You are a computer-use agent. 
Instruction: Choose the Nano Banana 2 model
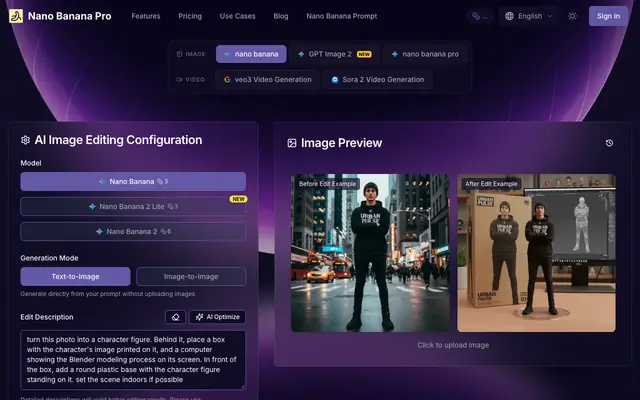[133, 231]
